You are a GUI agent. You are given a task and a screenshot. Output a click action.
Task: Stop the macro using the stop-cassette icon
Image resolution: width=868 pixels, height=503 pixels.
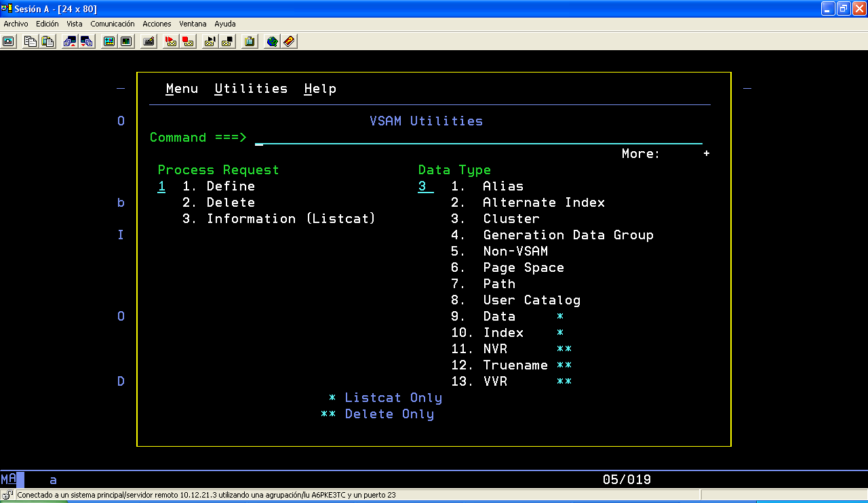pos(225,41)
